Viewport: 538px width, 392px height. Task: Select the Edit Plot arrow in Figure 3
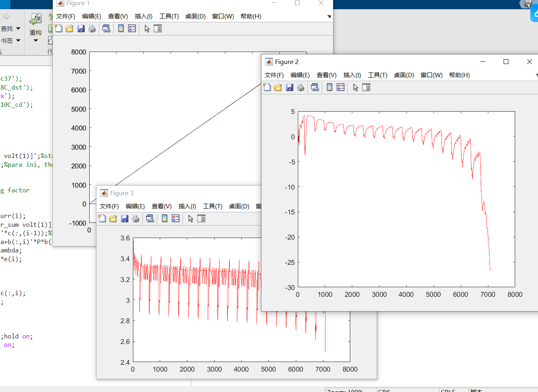tap(191, 218)
